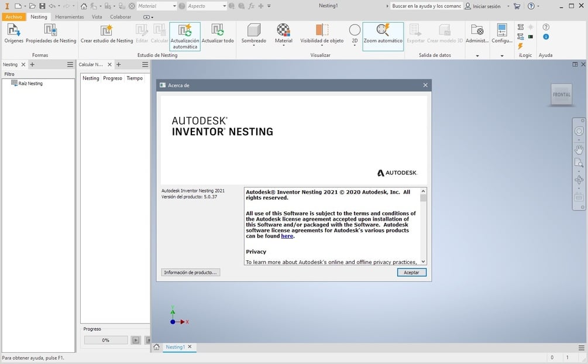Image resolution: width=588 pixels, height=364 pixels.
Task: Add a new browser panel with plus
Action: coord(32,64)
